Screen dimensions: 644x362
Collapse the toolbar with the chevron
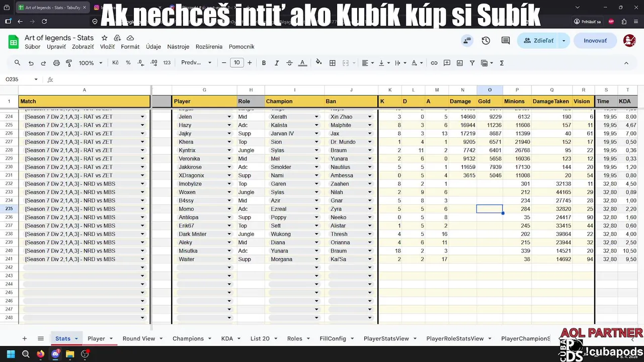point(626,63)
